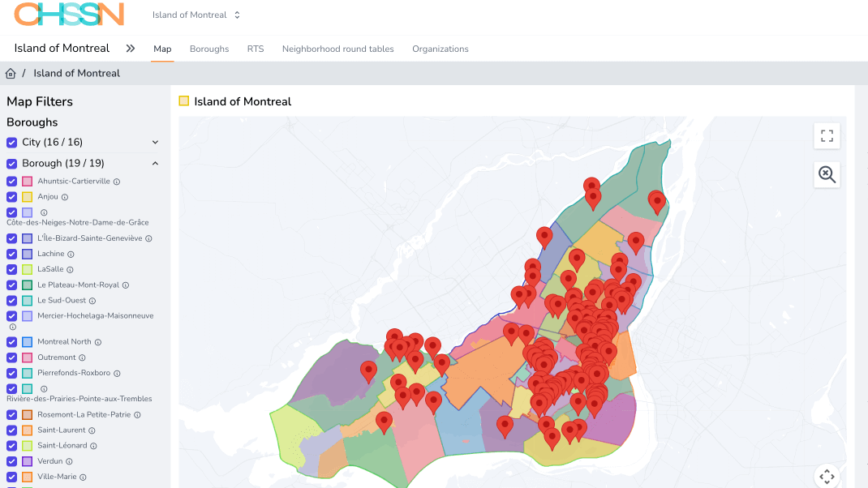Uncheck the Anjou borough checkbox
Viewport: 868px width, 488px height.
tap(11, 197)
